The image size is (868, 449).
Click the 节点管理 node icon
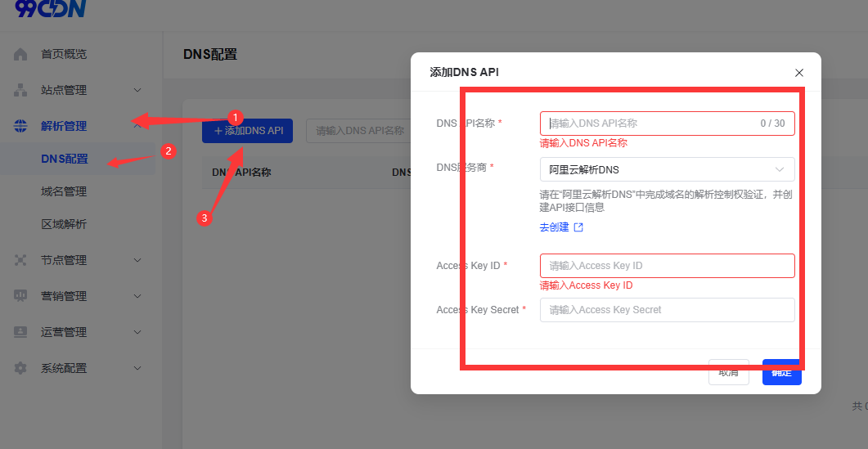[20, 260]
